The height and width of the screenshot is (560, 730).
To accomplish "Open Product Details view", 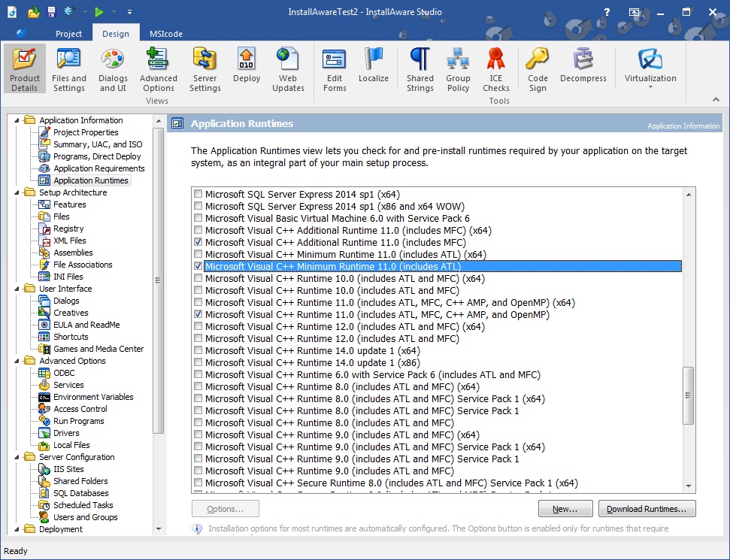I will (x=24, y=69).
